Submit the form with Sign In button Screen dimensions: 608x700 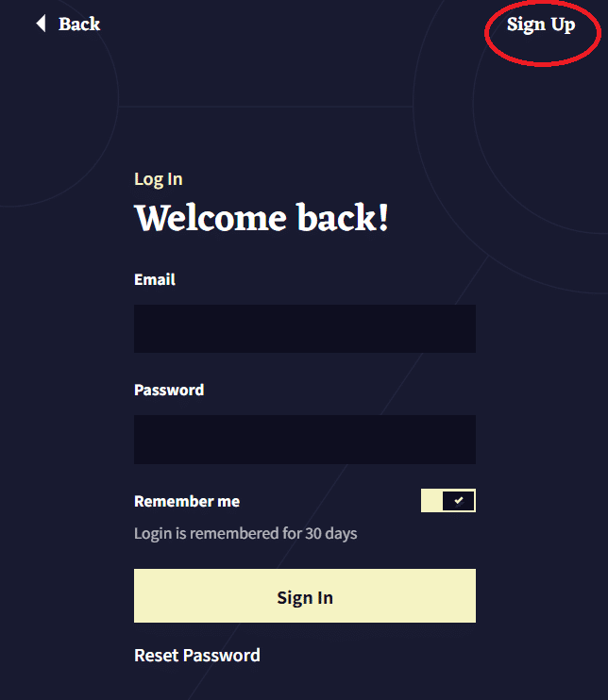(x=305, y=595)
